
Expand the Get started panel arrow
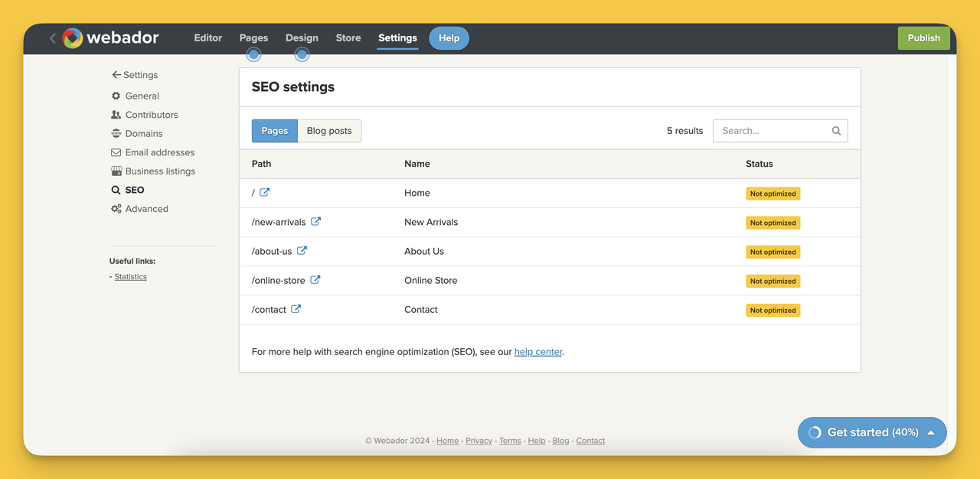click(x=931, y=432)
